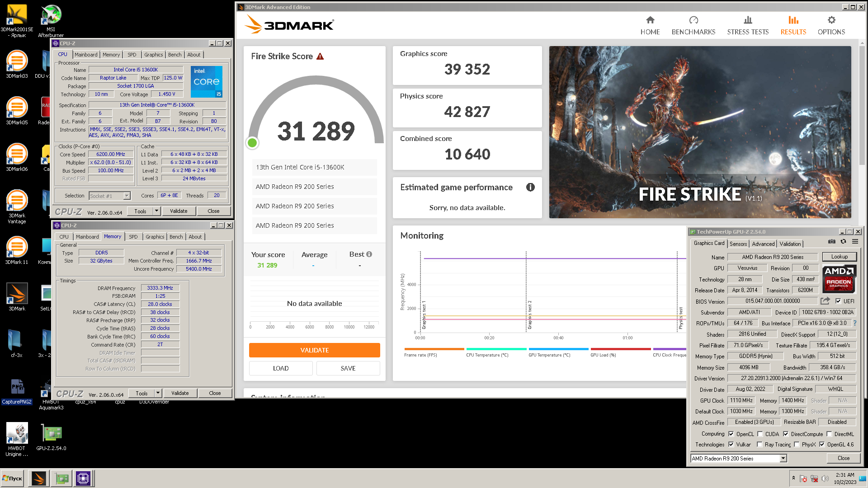Click Validate in the CPU-Z Memory window

point(180,393)
